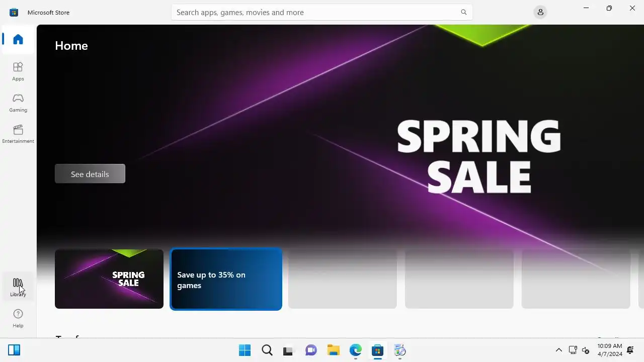This screenshot has height=362, width=644.
Task: Select the Spring Sale thumbnail card
Action: click(x=109, y=279)
